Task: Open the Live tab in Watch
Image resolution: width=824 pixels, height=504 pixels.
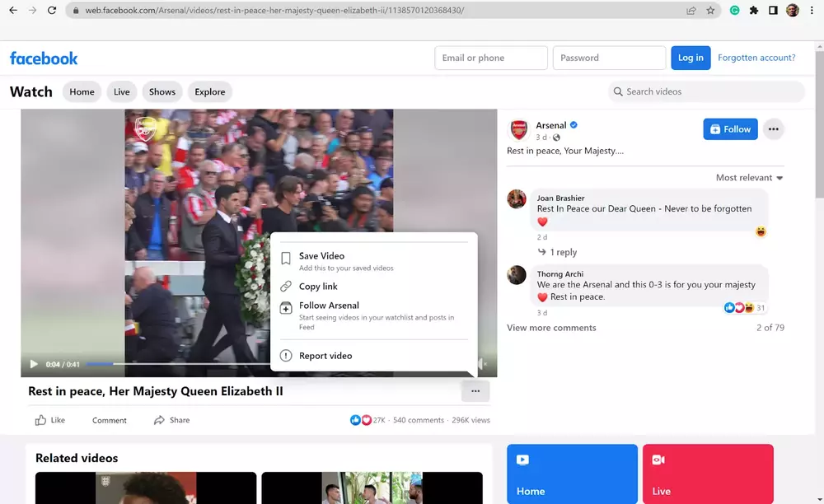Action: (x=121, y=92)
